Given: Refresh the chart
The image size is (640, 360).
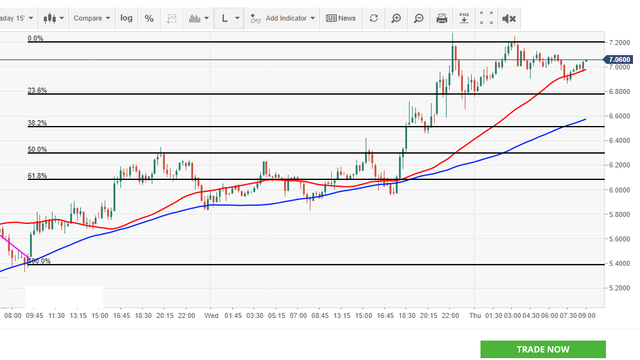Looking at the screenshot, I should pyautogui.click(x=373, y=18).
